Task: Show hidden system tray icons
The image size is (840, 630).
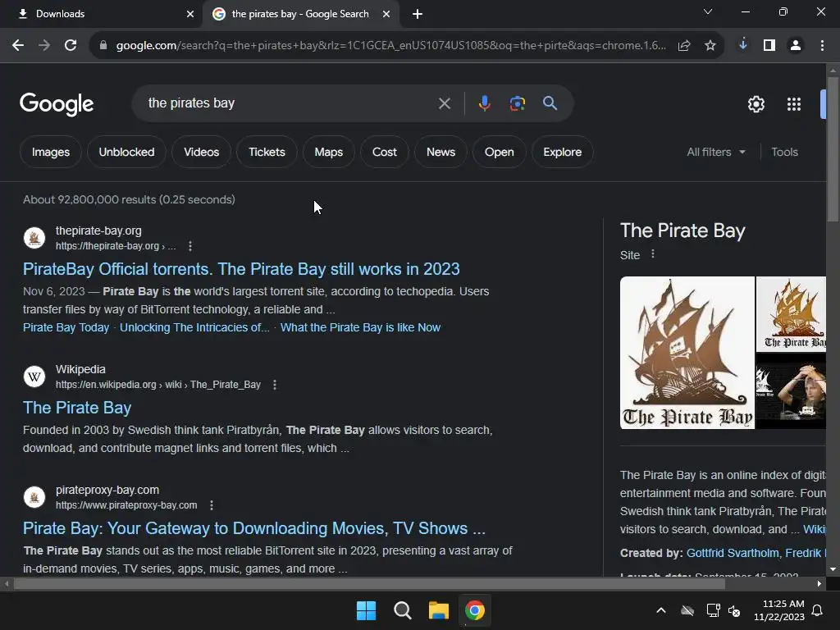Action: 661,610
